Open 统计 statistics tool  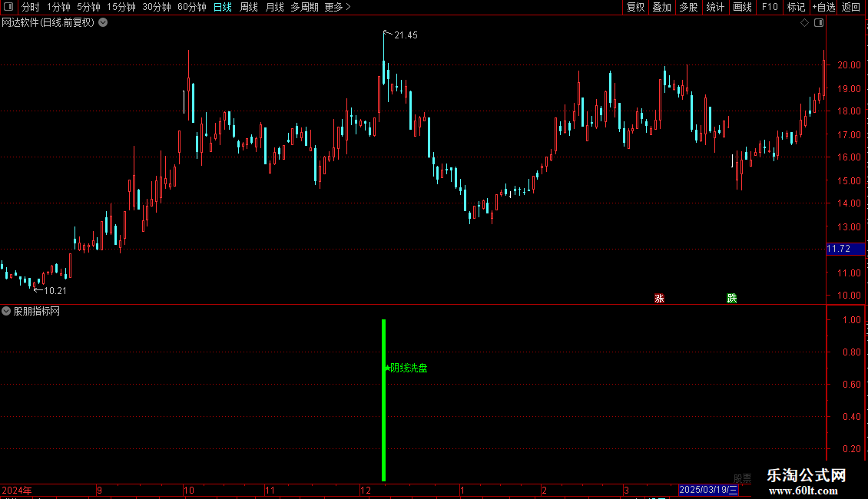pyautogui.click(x=715, y=7)
